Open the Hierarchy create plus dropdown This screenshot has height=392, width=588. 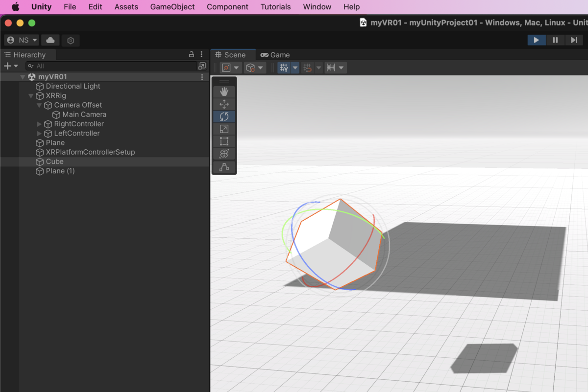(11, 66)
